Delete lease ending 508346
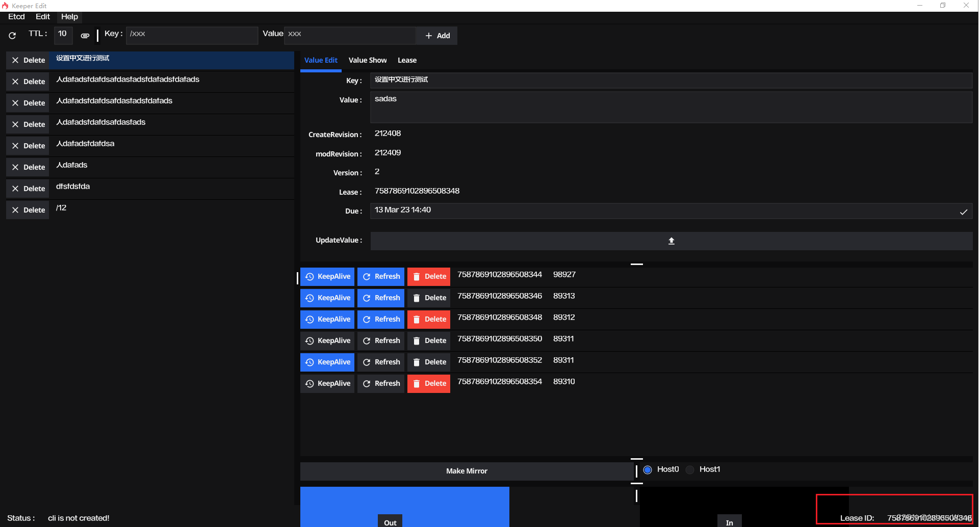The width and height of the screenshot is (980, 527). pos(429,298)
